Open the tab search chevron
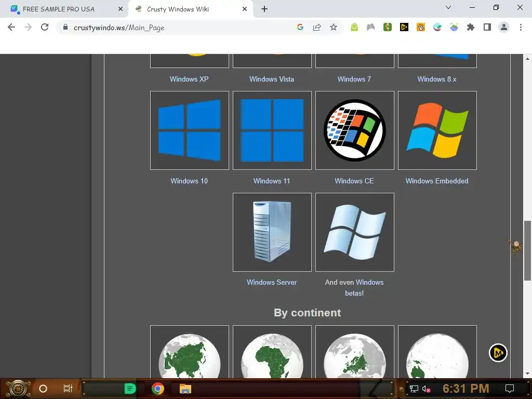The height and width of the screenshot is (399, 532). 448,7
